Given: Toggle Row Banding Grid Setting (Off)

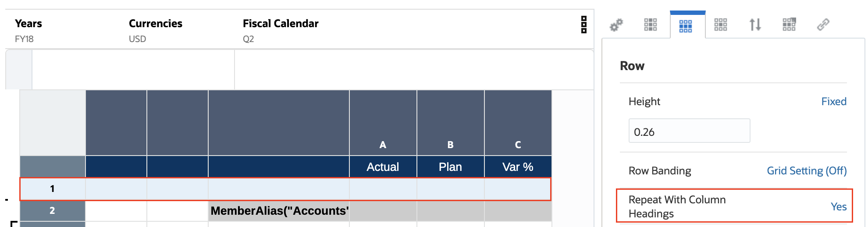Looking at the screenshot, I should [x=806, y=170].
